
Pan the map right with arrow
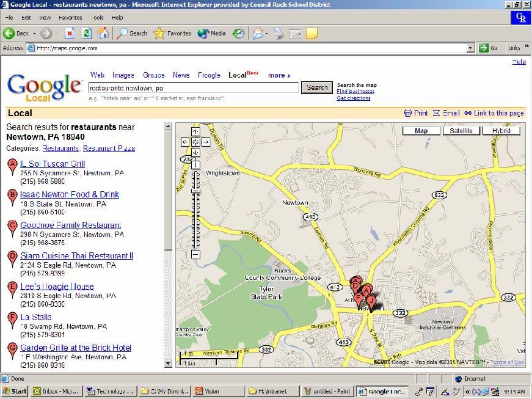[x=206, y=142]
